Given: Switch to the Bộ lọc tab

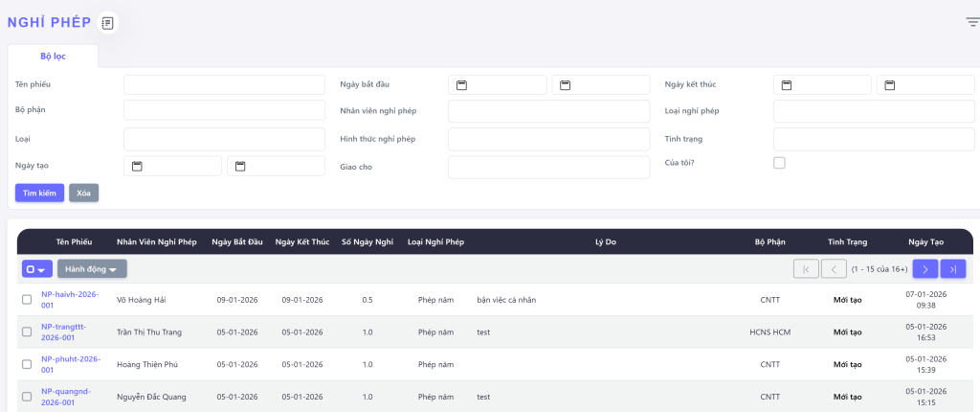Looking at the screenshot, I should point(53,56).
